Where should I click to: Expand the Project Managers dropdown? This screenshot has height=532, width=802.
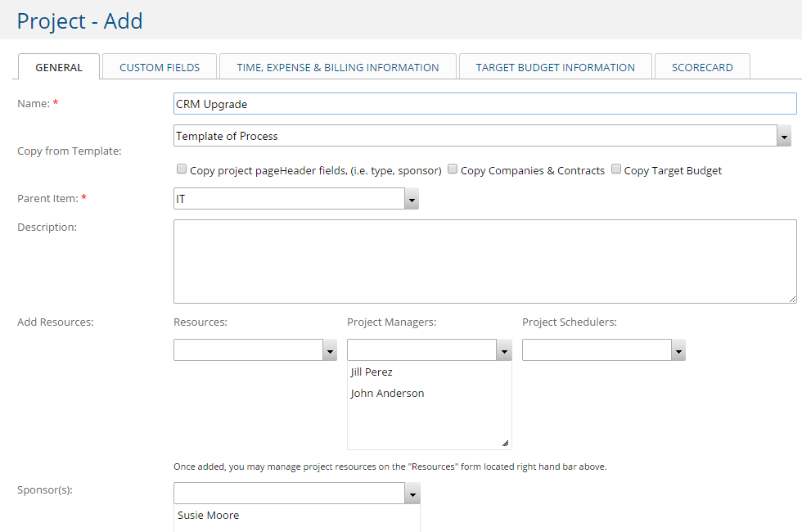503,349
